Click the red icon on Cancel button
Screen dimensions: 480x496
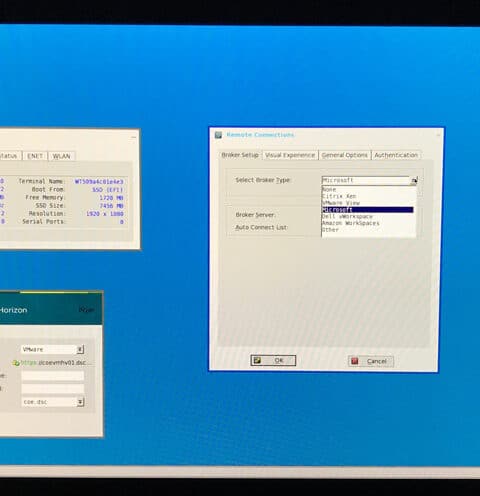[x=355, y=361]
